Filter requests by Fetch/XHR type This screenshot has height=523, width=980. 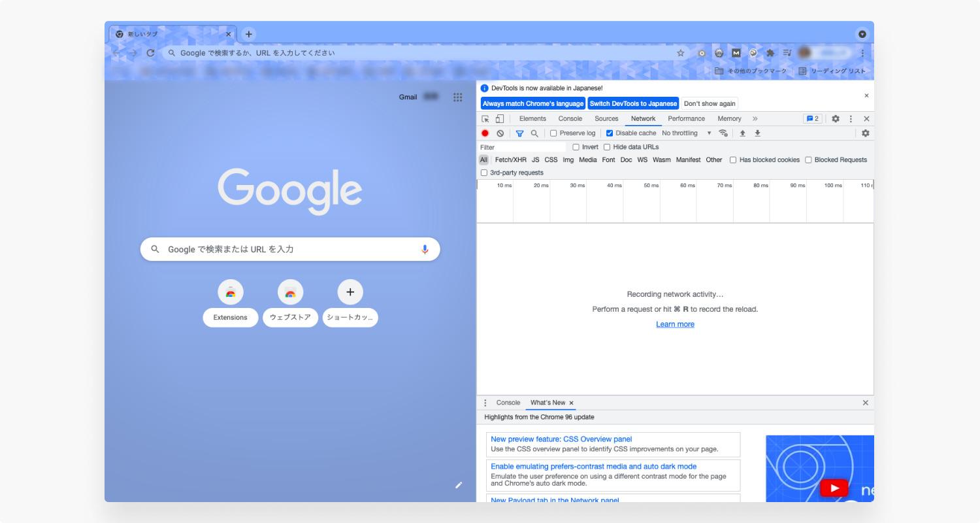pos(510,160)
